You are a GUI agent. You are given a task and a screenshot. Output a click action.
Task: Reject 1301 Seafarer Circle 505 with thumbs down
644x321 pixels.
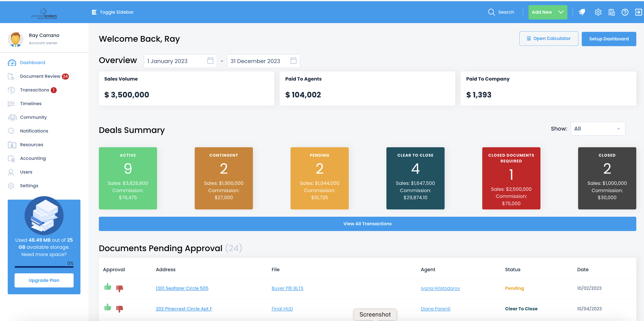point(120,289)
